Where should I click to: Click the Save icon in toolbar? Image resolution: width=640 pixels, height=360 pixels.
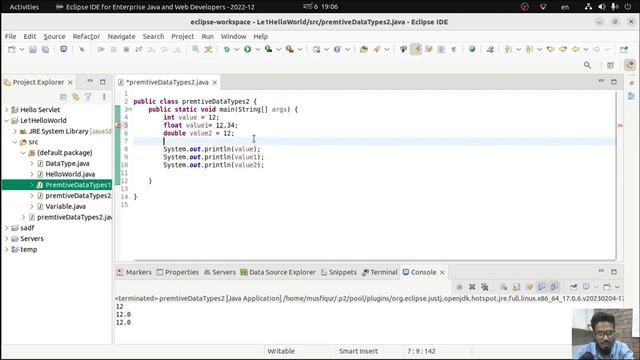33,49
